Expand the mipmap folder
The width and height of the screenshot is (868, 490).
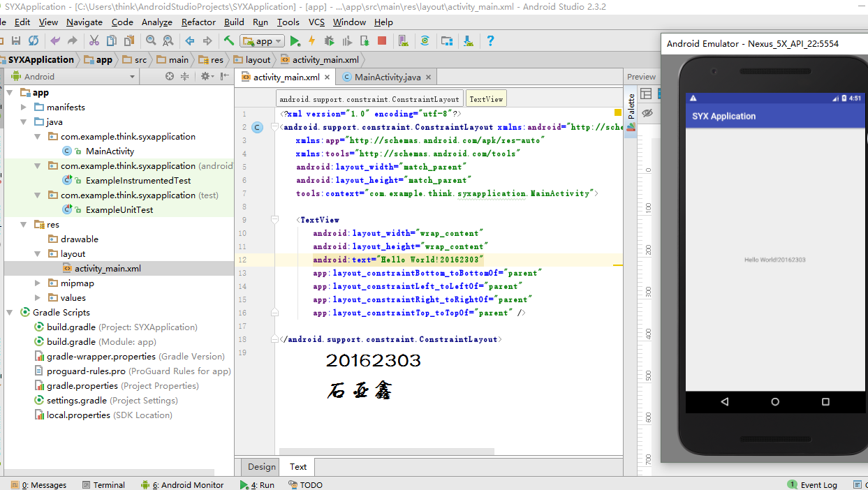(x=38, y=283)
